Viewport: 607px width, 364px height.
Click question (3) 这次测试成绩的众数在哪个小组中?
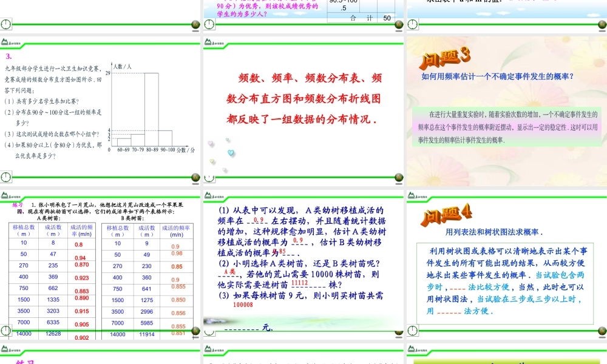tap(52, 134)
